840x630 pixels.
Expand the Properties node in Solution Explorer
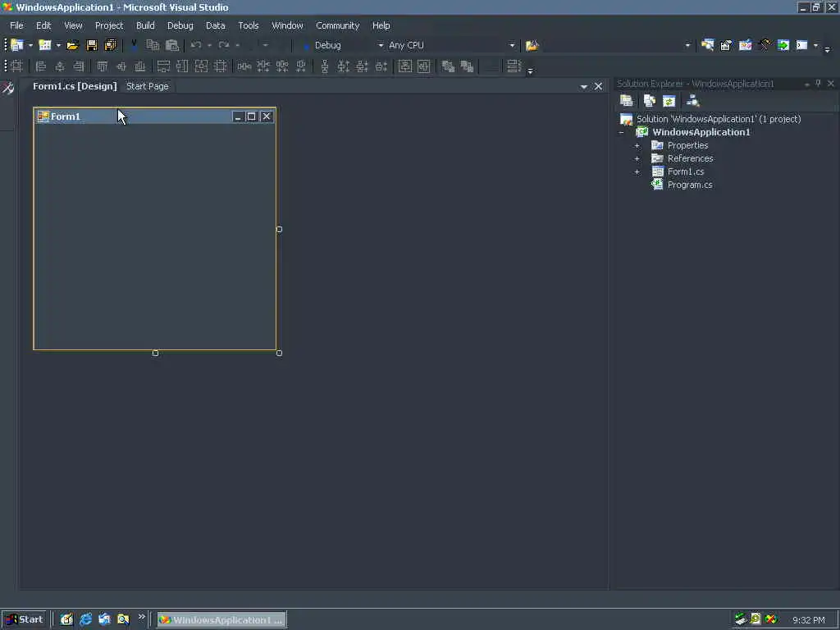(637, 146)
